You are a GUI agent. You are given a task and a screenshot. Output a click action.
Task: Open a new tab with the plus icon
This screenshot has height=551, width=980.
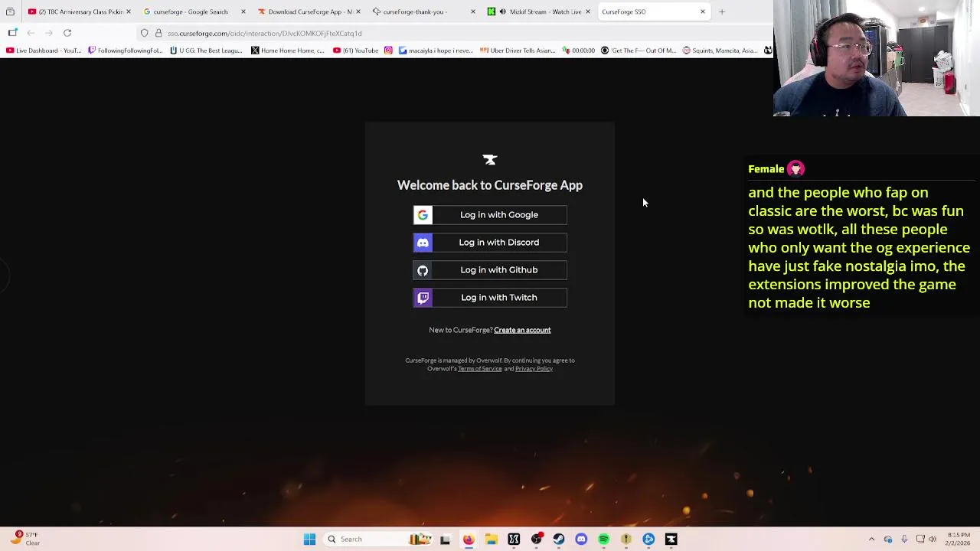(722, 11)
